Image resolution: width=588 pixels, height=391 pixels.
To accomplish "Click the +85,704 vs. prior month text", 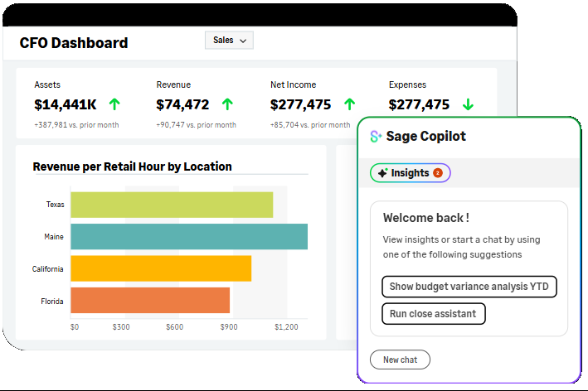I will pos(310,125).
